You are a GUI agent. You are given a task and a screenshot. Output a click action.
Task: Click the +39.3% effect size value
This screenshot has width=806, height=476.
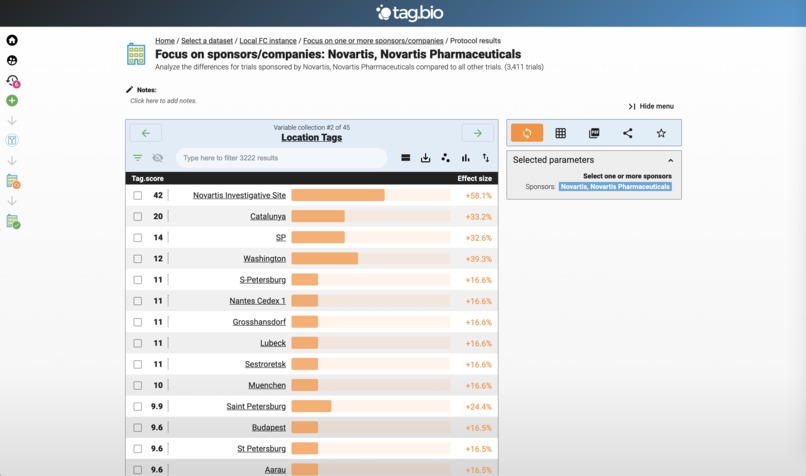479,259
